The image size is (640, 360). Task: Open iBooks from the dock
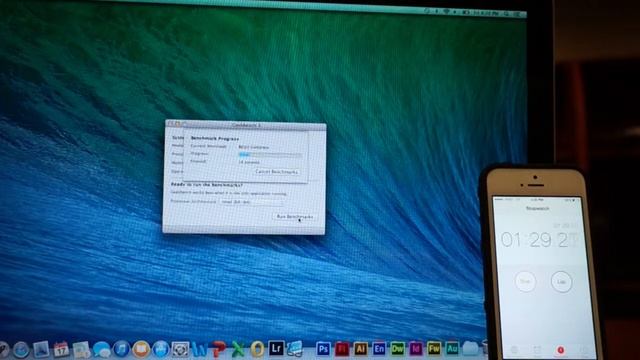point(141,349)
